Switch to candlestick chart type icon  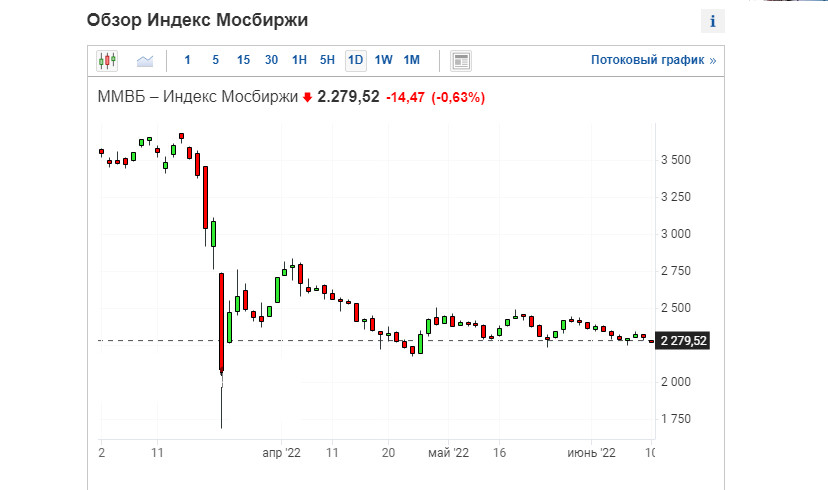tap(107, 61)
